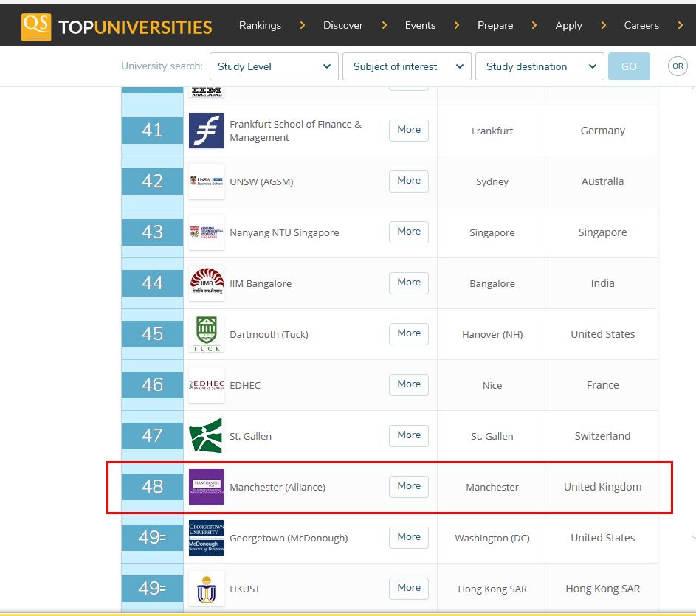Image resolution: width=696 pixels, height=616 pixels.
Task: Open the Rankings menu
Action: 260,25
